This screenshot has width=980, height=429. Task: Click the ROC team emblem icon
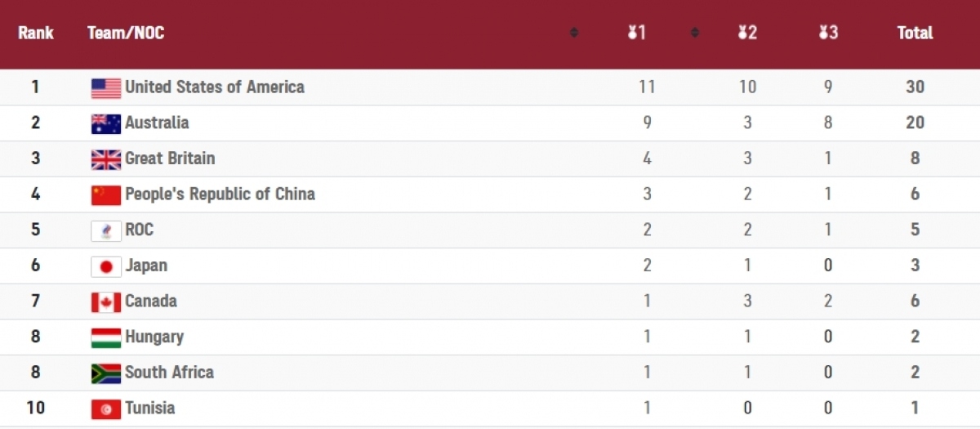click(x=106, y=230)
